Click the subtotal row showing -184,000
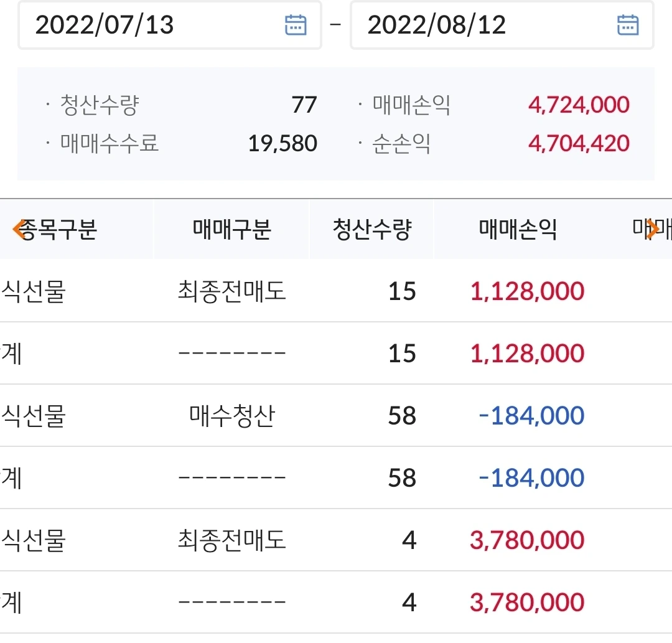Image resolution: width=672 pixels, height=643 pixels. click(336, 477)
